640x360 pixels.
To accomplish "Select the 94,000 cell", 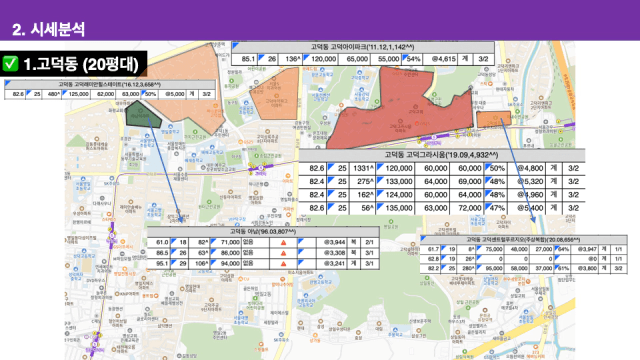I will (x=227, y=264).
